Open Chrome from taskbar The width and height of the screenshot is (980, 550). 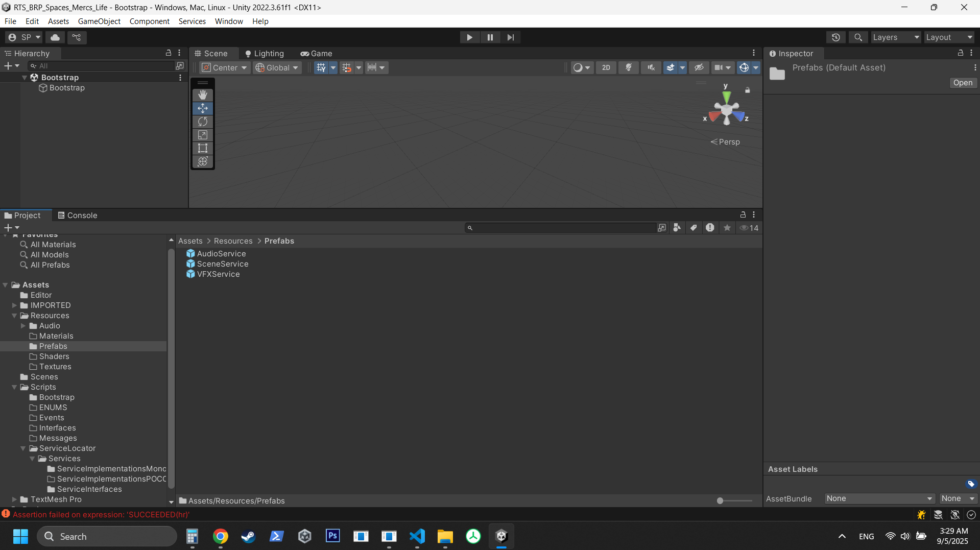(x=221, y=536)
